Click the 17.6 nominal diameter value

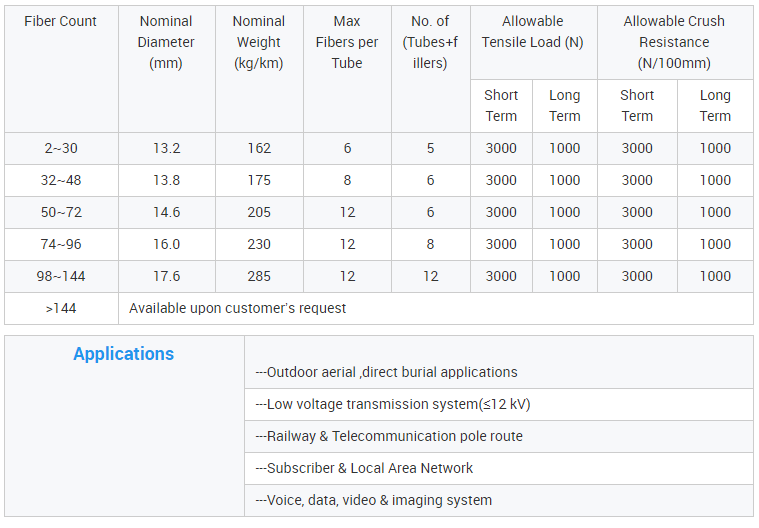(x=166, y=276)
